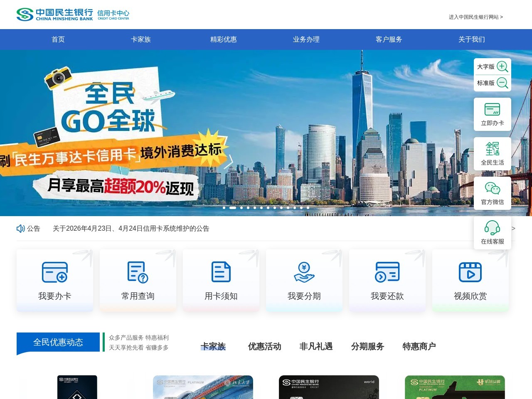Switch to the 非凡礼遇 tab
Screen dimensions: 532x399
pyautogui.click(x=316, y=346)
